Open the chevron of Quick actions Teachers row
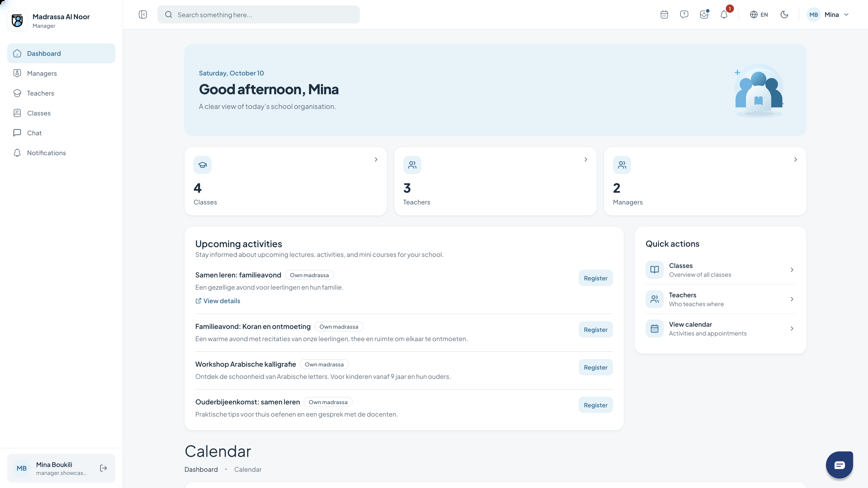The width and height of the screenshot is (868, 488). (792, 299)
